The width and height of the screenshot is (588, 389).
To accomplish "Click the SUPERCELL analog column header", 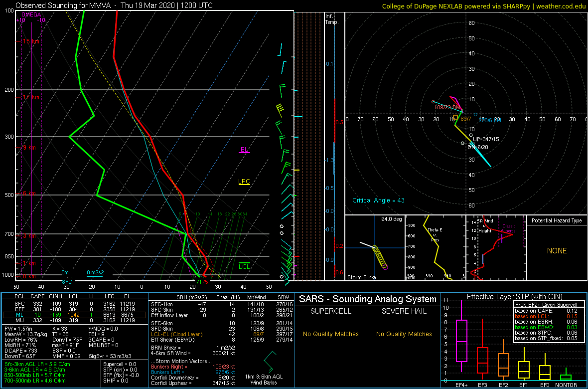I will 330,312.
